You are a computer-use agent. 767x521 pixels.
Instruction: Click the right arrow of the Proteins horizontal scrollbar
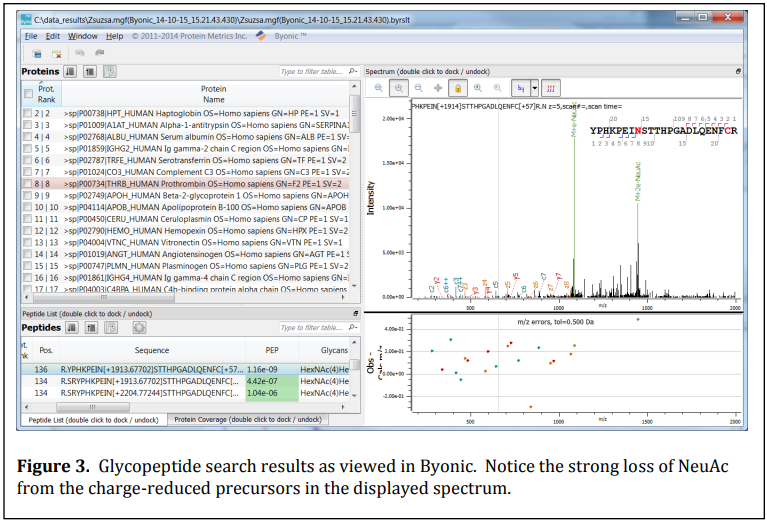pyautogui.click(x=343, y=297)
